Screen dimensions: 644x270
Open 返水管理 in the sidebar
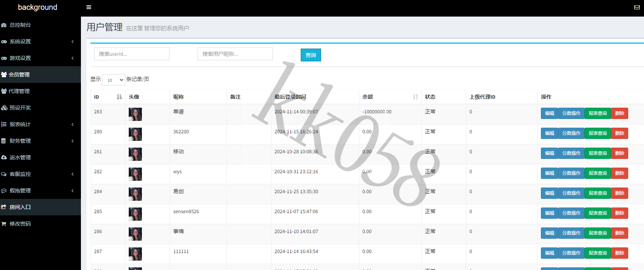pyautogui.click(x=40, y=157)
